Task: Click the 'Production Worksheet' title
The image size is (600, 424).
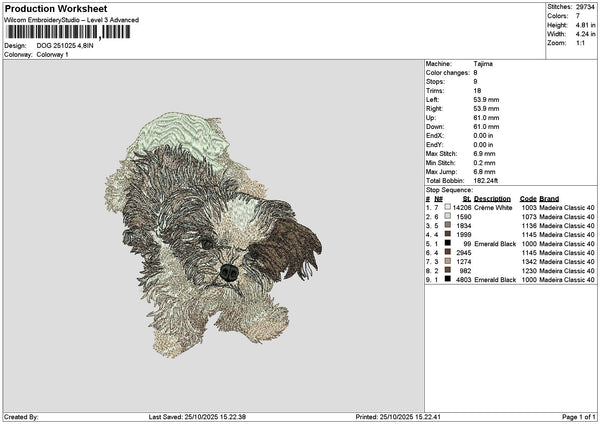Action: tap(56, 8)
